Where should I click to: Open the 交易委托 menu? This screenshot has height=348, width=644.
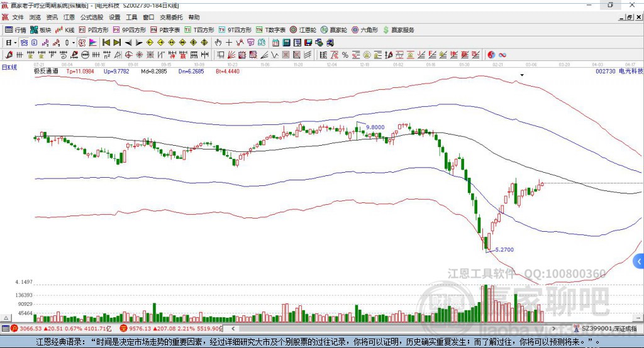(x=171, y=17)
